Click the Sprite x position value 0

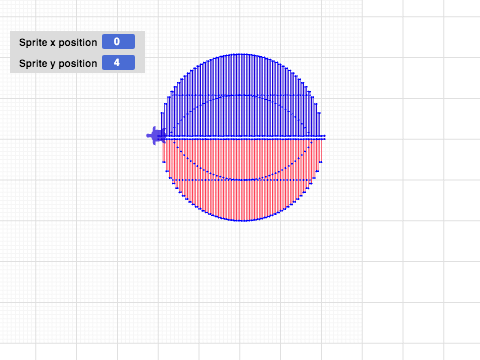pyautogui.click(x=118, y=42)
